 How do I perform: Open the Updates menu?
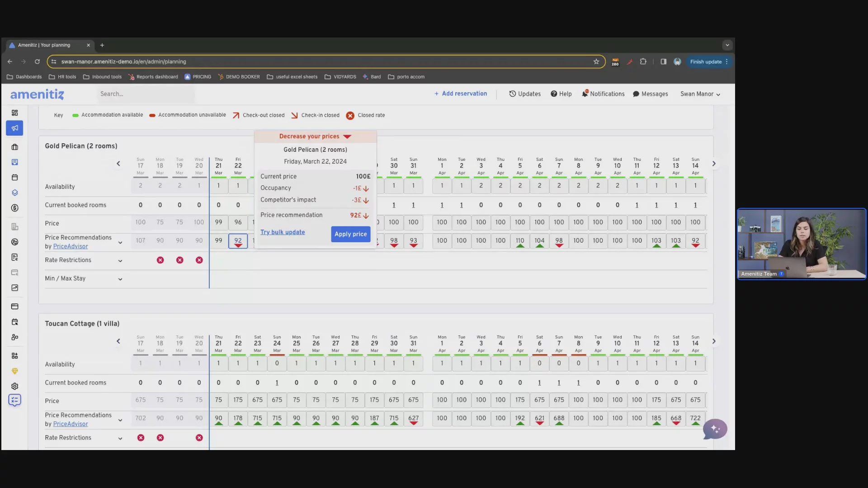point(525,94)
